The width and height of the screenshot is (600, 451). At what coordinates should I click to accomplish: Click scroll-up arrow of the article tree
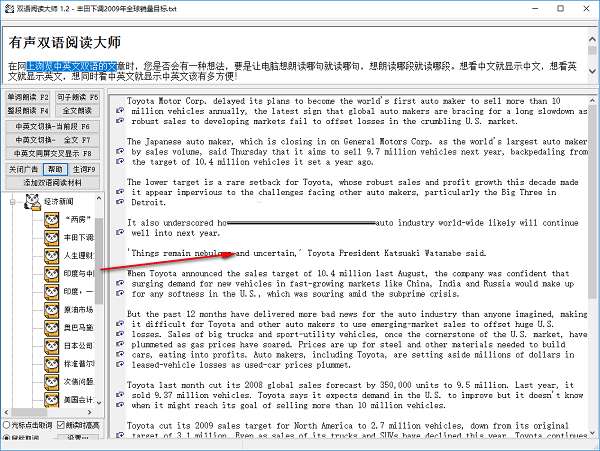pyautogui.click(x=99, y=198)
